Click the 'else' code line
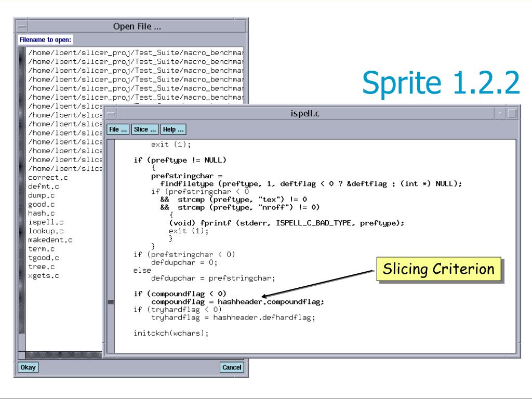Viewport: 532px width, 399px height. [142, 270]
